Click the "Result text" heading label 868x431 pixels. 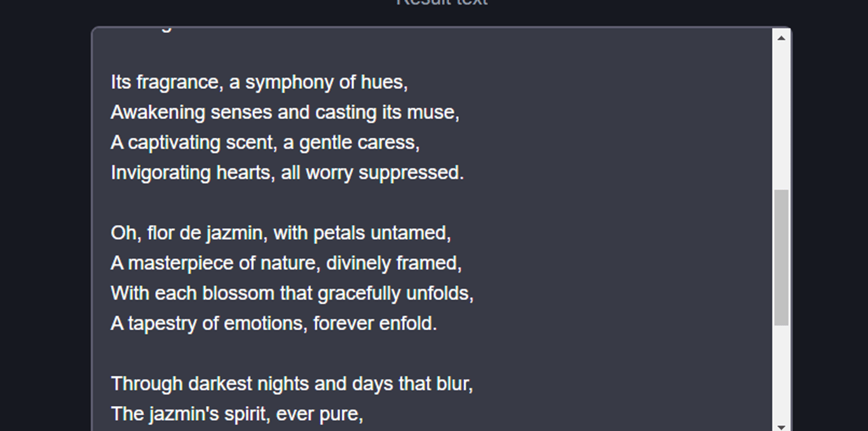click(442, 3)
